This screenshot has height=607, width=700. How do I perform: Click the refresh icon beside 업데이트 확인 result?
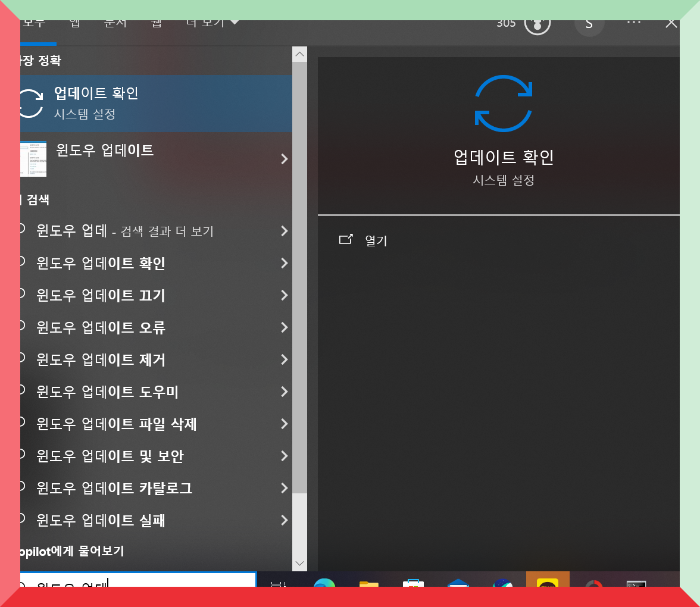[x=31, y=103]
